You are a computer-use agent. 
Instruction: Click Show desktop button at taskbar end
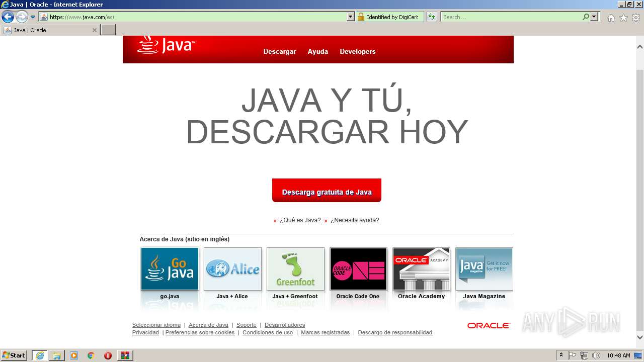coord(638,355)
